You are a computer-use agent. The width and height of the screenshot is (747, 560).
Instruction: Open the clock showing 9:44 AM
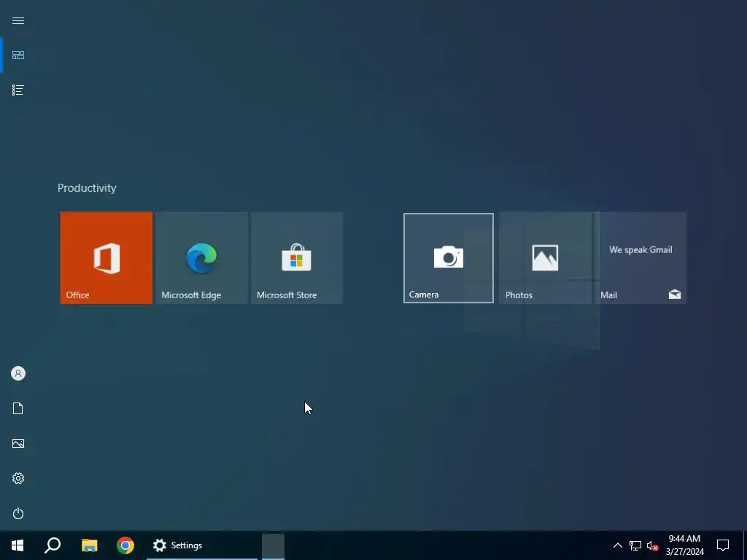pos(684,545)
